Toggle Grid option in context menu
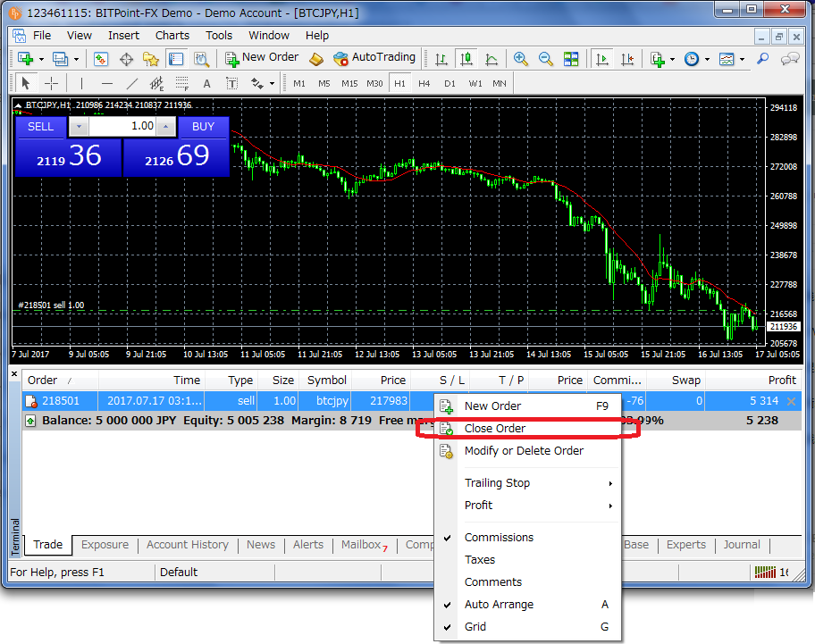The width and height of the screenshot is (815, 644). (475, 627)
